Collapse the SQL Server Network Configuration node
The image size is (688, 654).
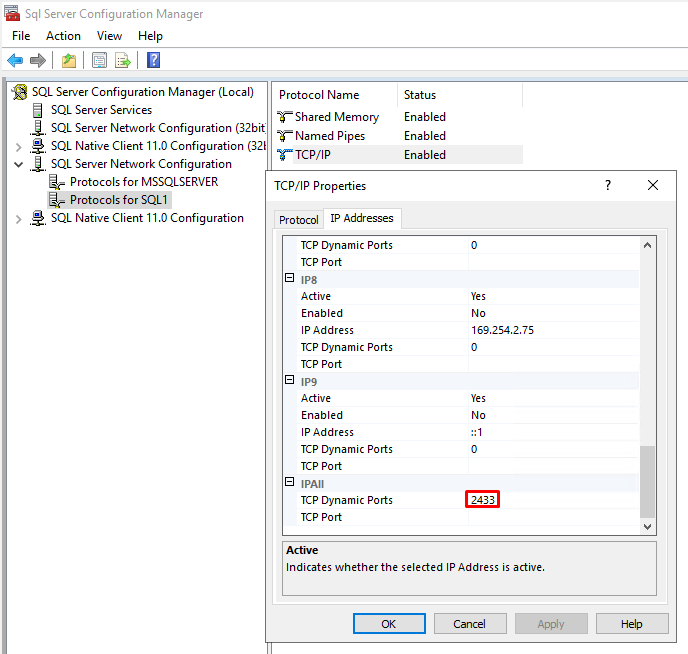coord(19,164)
